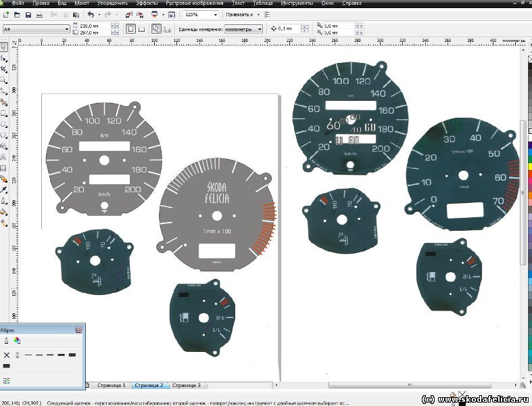Viewport: 532px width, 406px height.
Task: Remove the outline with the X icon in Абрис
Action: tap(7, 355)
